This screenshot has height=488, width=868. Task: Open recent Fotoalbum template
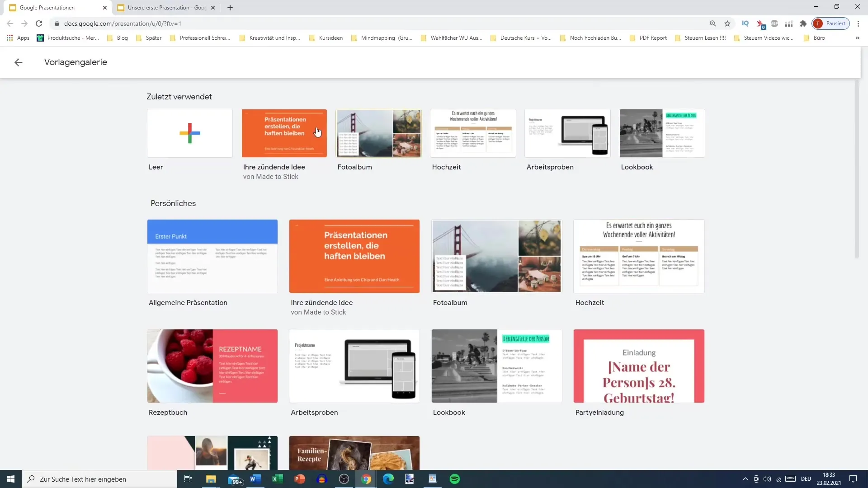(x=379, y=133)
